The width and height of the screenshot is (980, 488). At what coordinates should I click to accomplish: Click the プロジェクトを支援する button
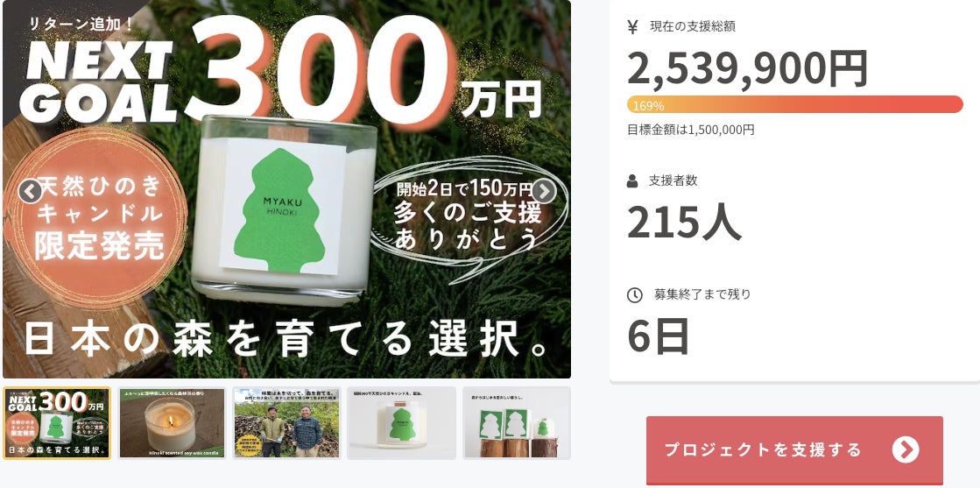(x=794, y=449)
